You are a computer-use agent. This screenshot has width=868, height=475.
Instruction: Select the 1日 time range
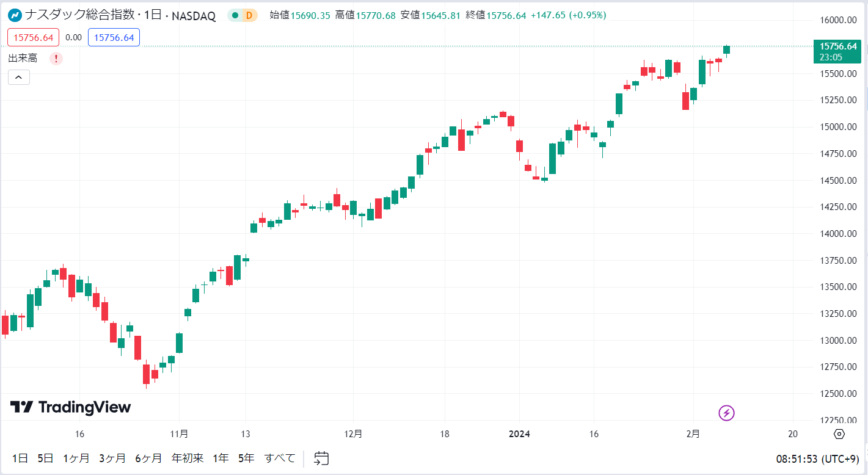20,458
